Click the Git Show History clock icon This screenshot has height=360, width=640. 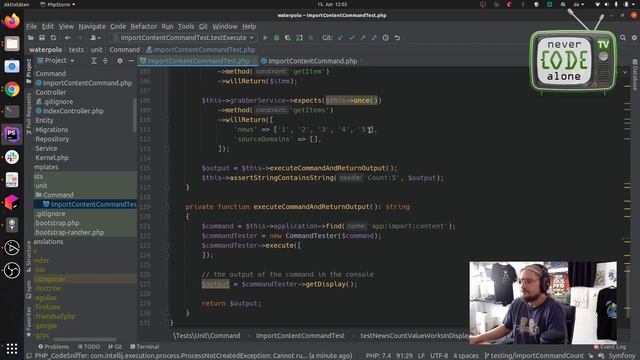click(386, 38)
